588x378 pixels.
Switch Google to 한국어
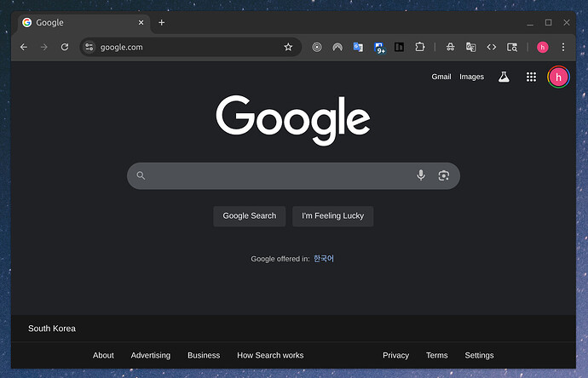pos(324,259)
